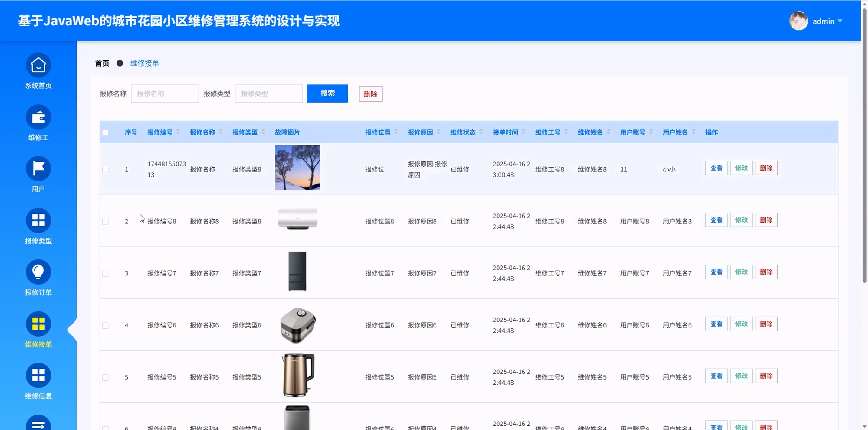Toggle the select-all header checkbox

click(x=105, y=133)
